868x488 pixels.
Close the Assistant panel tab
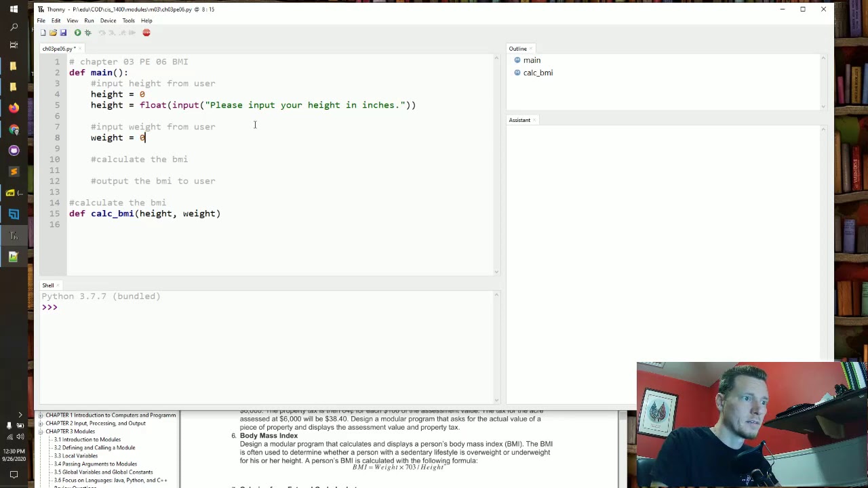pos(534,120)
